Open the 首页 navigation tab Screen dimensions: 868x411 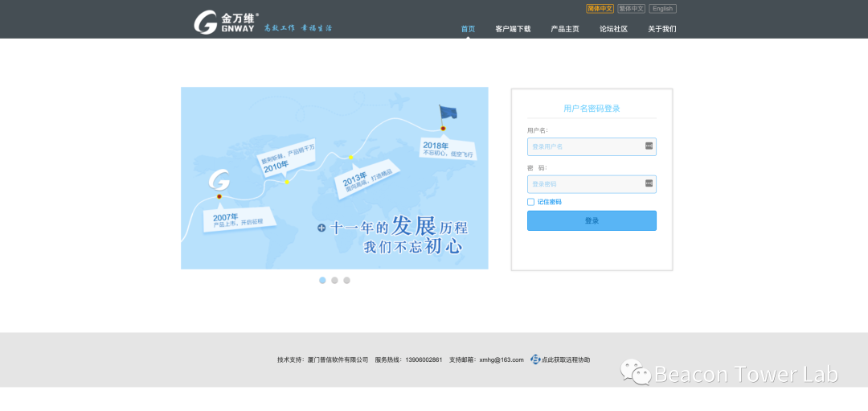(468, 29)
